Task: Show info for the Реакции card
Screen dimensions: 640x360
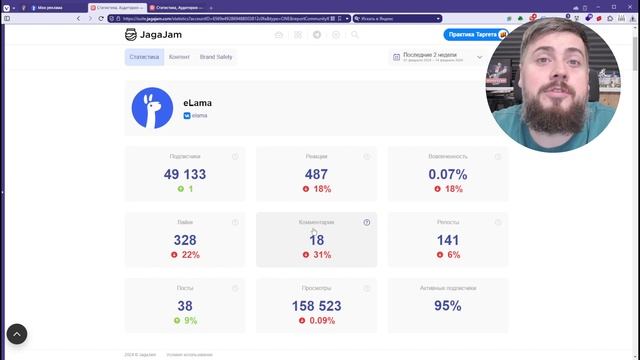Action: click(x=367, y=156)
